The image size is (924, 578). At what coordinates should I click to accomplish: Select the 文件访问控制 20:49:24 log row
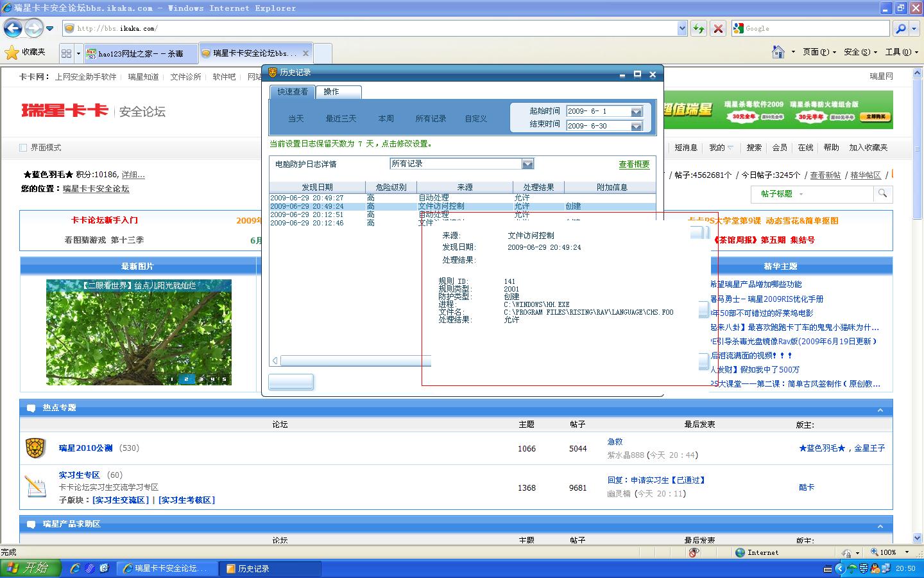click(462, 206)
